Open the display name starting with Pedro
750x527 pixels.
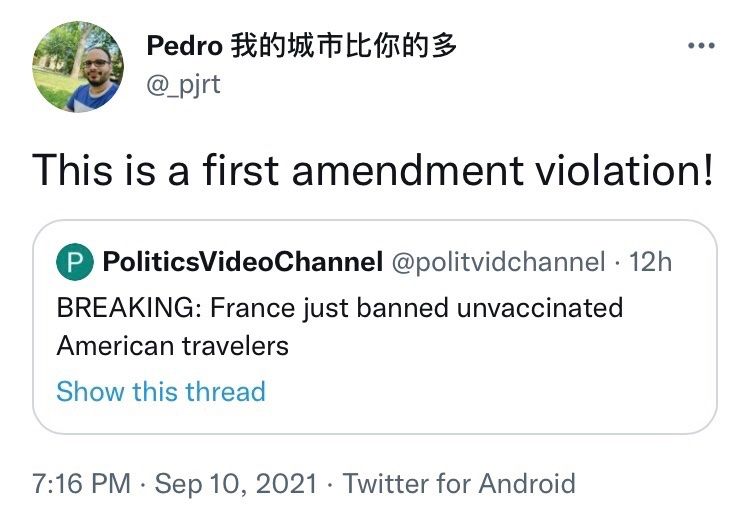coord(185,46)
